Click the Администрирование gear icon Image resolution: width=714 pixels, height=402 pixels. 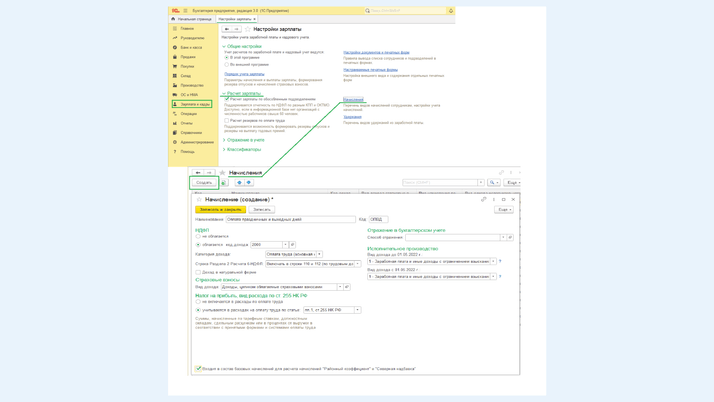pos(175,142)
